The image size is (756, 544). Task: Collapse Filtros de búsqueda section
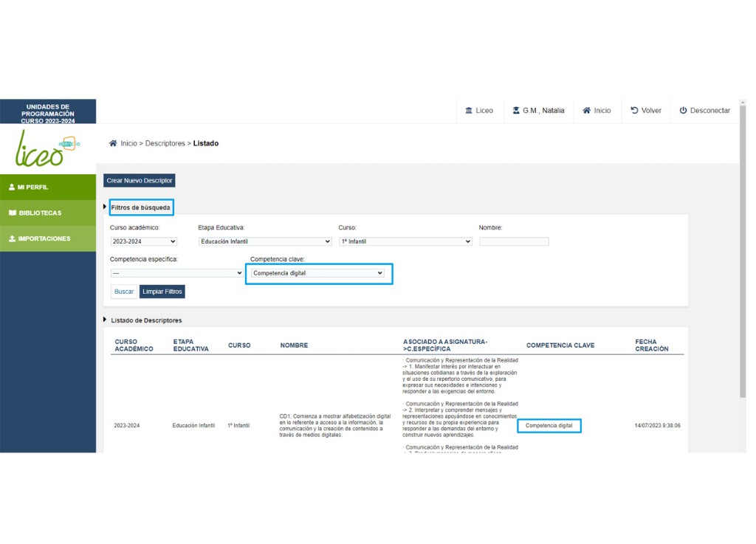140,207
